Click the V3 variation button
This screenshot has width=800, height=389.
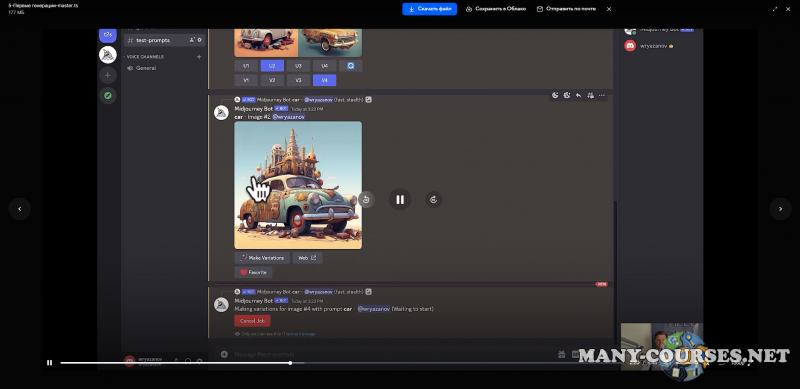[x=298, y=80]
